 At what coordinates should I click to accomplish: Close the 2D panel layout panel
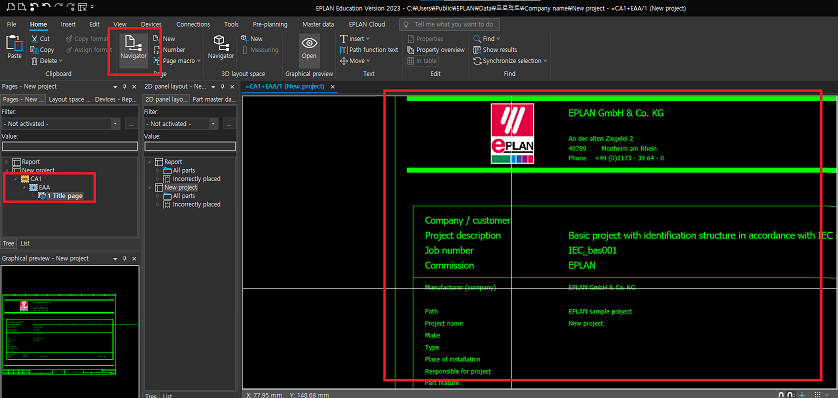click(231, 87)
